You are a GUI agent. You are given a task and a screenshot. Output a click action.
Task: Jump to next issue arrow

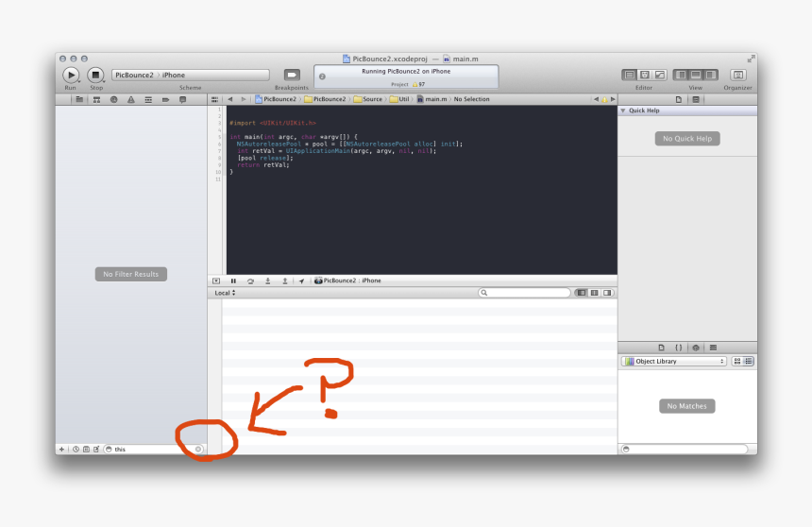(613, 99)
